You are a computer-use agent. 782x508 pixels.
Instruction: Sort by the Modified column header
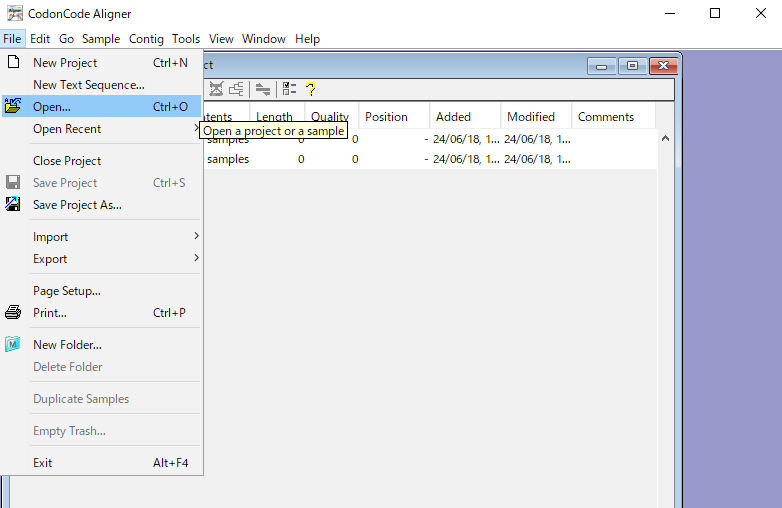536,117
